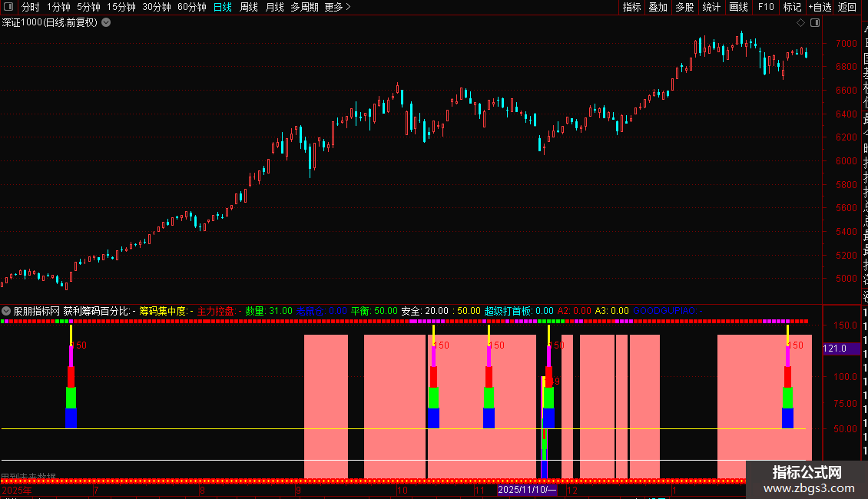The width and height of the screenshot is (868, 499).
Task: Select the 15分钟 period tab
Action: point(121,7)
